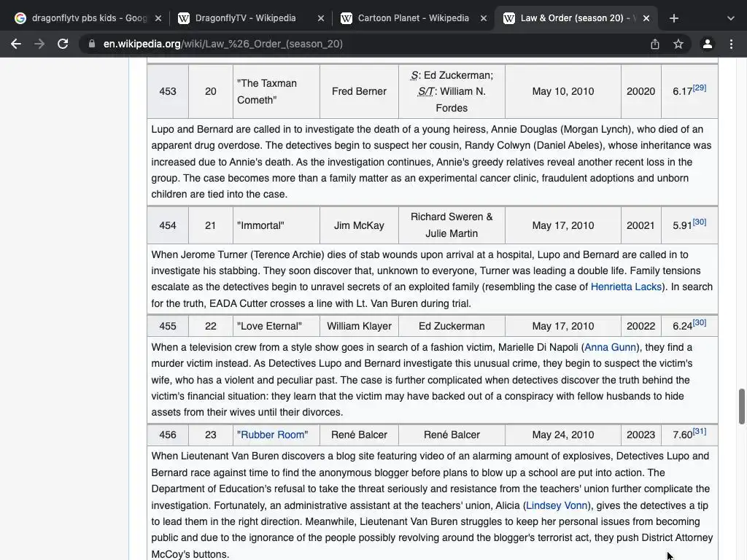Click the forward navigation arrow
747x560 pixels.
coord(39,44)
